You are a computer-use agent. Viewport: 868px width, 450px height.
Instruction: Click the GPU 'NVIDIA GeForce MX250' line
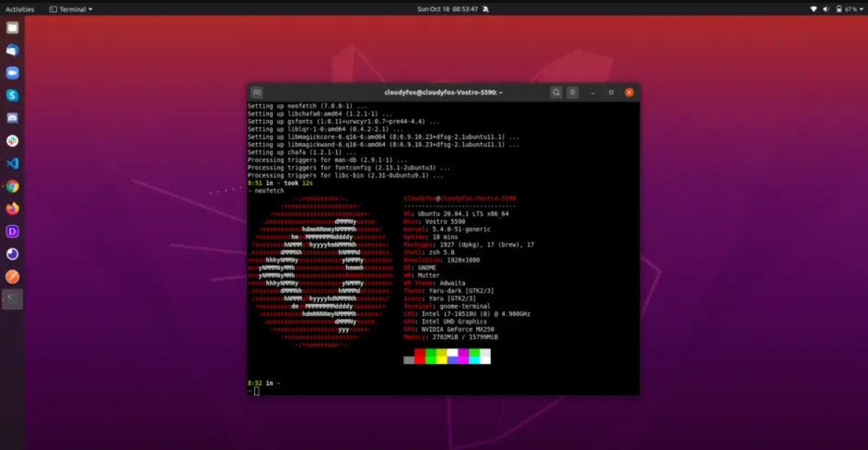(x=449, y=331)
